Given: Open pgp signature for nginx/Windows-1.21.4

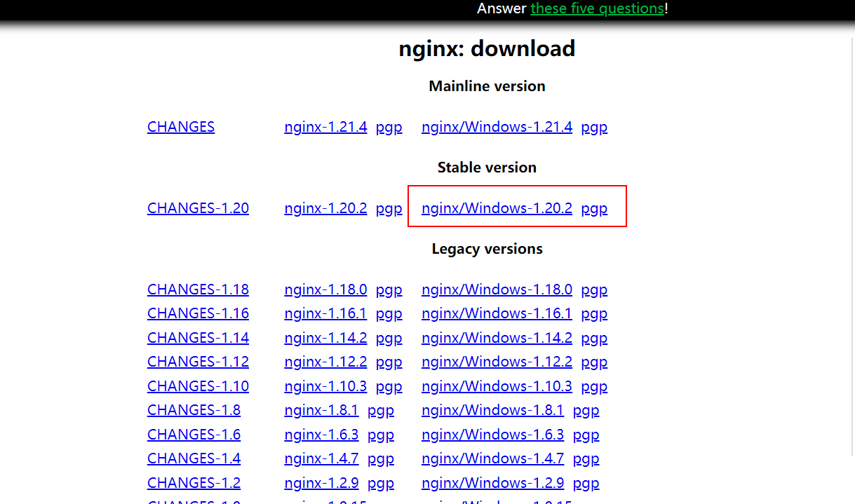Looking at the screenshot, I should click(594, 128).
